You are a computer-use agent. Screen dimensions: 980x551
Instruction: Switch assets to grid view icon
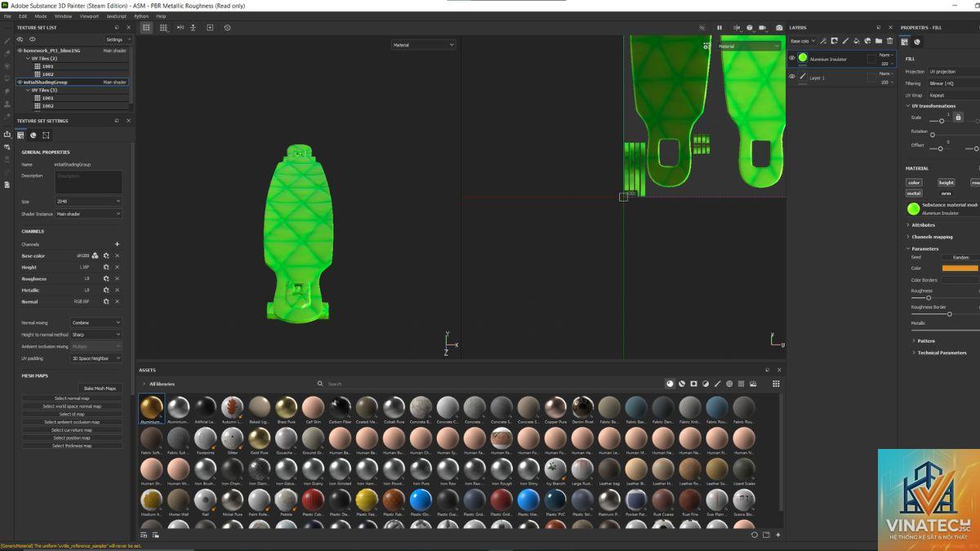point(776,384)
